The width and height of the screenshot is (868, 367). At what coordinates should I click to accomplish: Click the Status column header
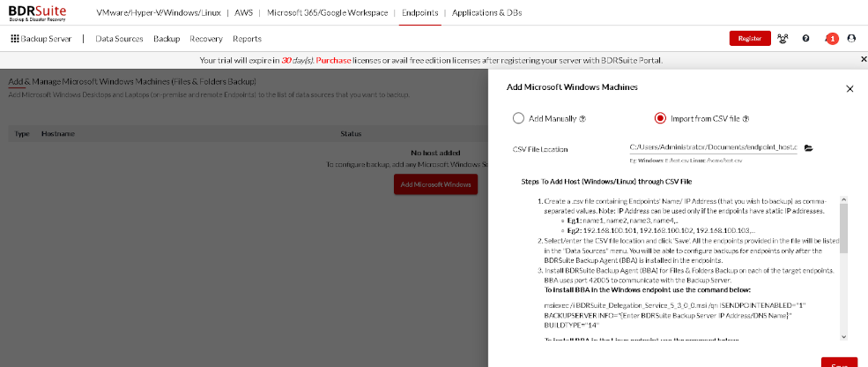[351, 133]
